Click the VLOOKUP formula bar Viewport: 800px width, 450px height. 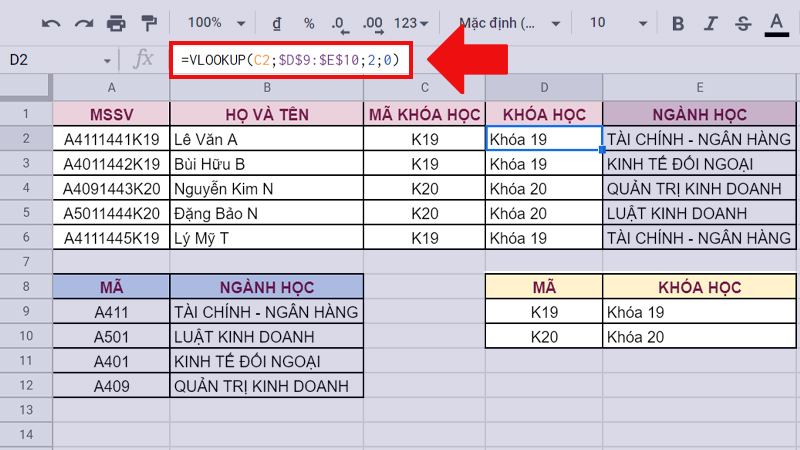pyautogui.click(x=290, y=60)
